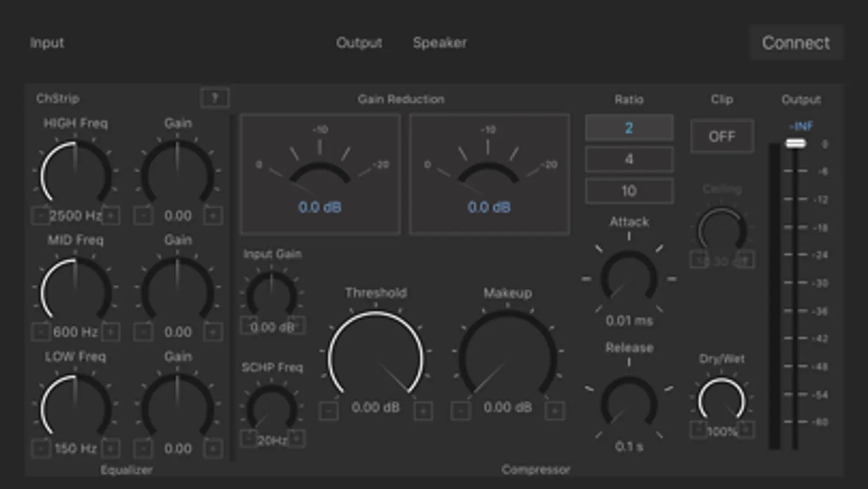Decrease Dry/Wet with minus button

pyautogui.click(x=698, y=429)
